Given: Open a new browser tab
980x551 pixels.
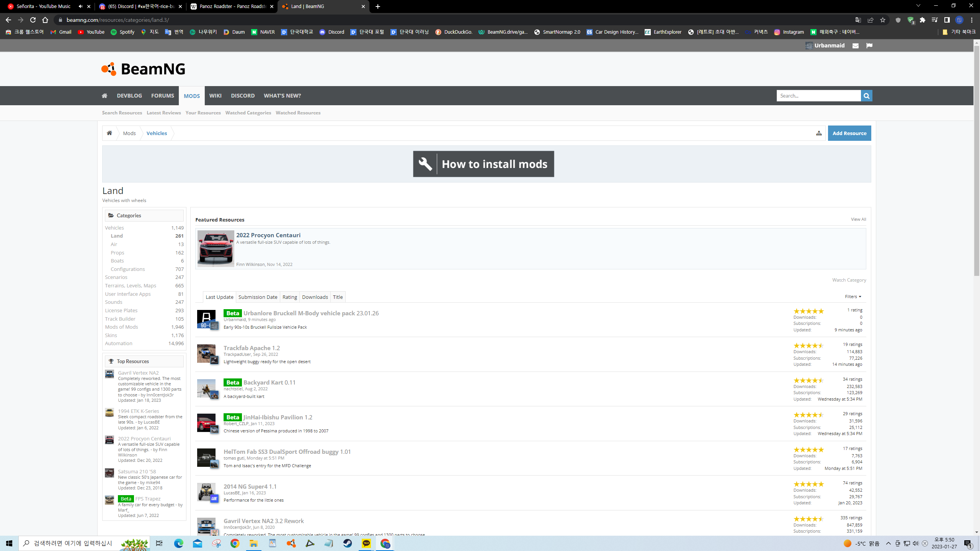Looking at the screenshot, I should coord(378,7).
